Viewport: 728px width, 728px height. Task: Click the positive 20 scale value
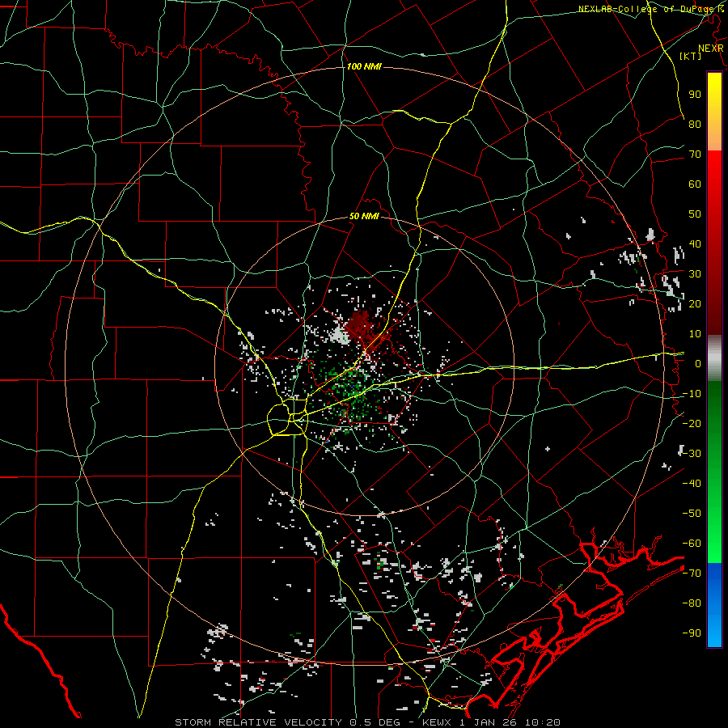(695, 304)
